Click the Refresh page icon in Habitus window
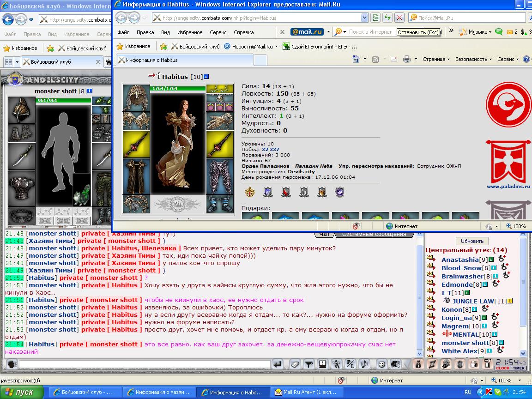 387,18
